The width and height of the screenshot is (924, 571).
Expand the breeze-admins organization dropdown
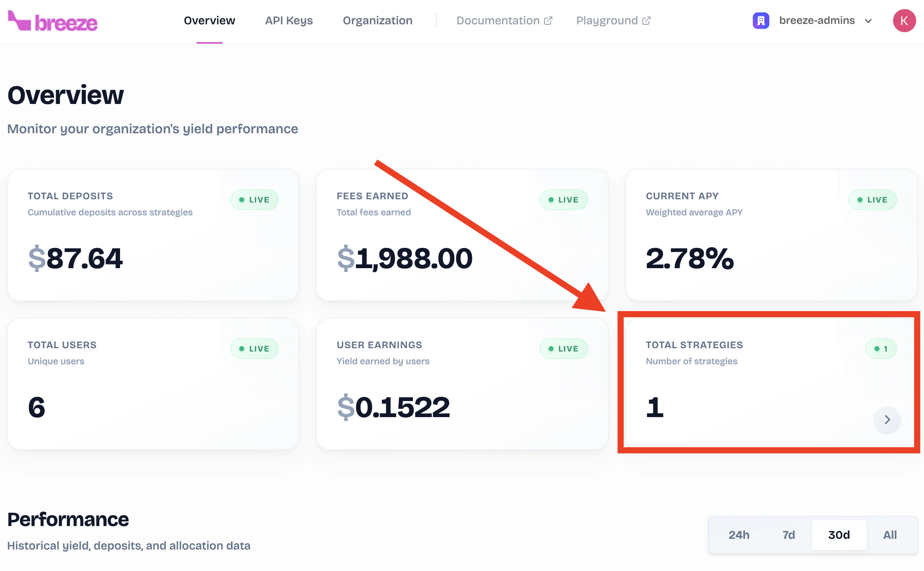[817, 21]
